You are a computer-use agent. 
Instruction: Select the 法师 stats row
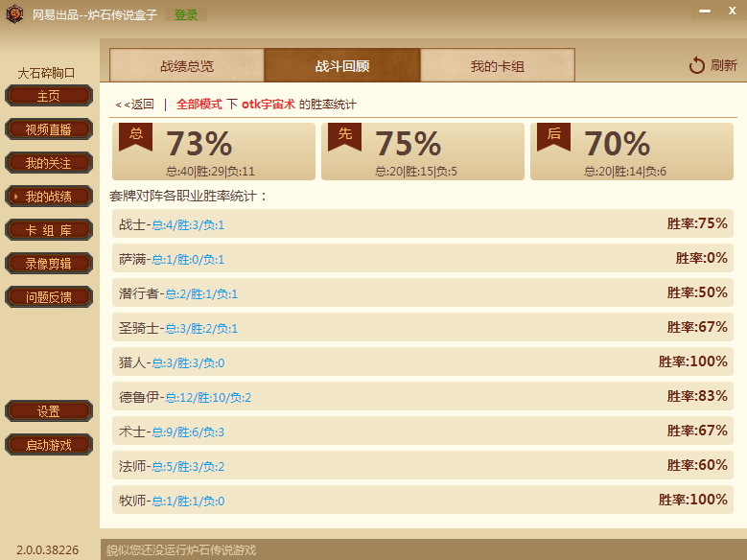423,466
